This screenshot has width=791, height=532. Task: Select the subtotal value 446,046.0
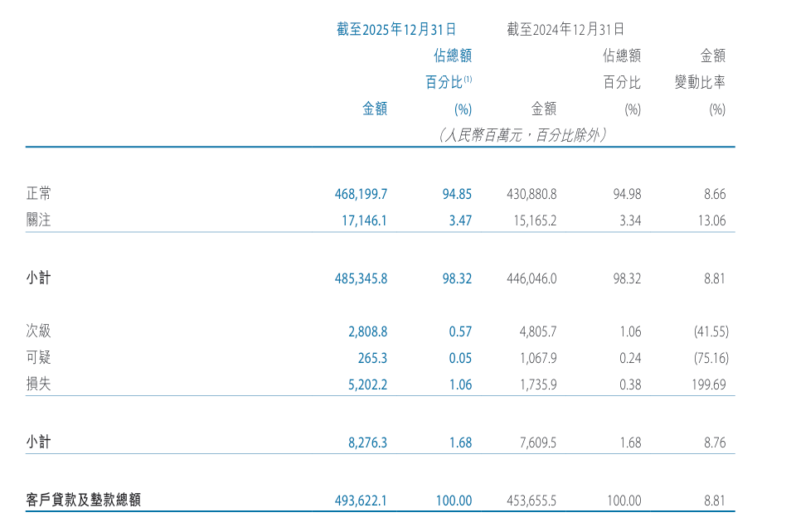[x=531, y=278]
